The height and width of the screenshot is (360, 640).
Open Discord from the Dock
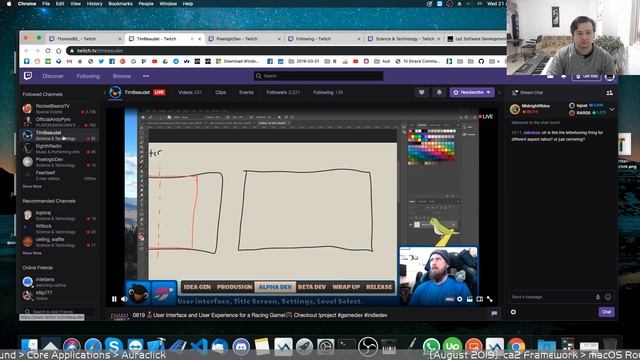(241, 347)
